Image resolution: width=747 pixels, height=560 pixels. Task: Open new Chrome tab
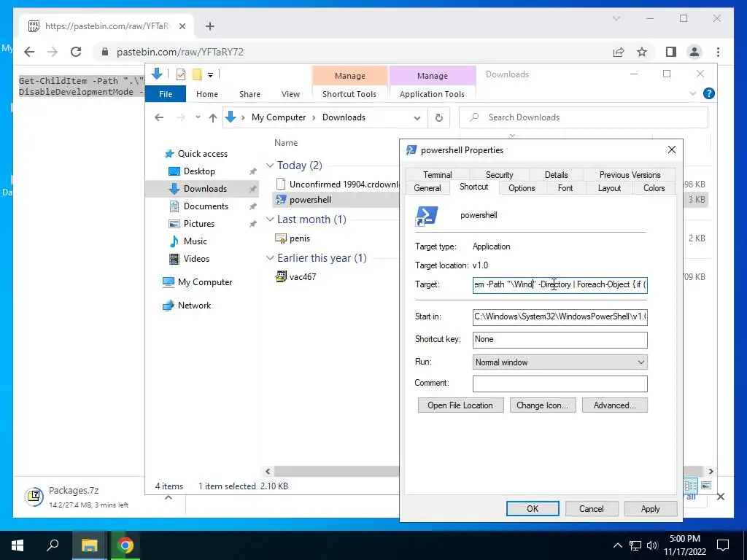pyautogui.click(x=210, y=26)
